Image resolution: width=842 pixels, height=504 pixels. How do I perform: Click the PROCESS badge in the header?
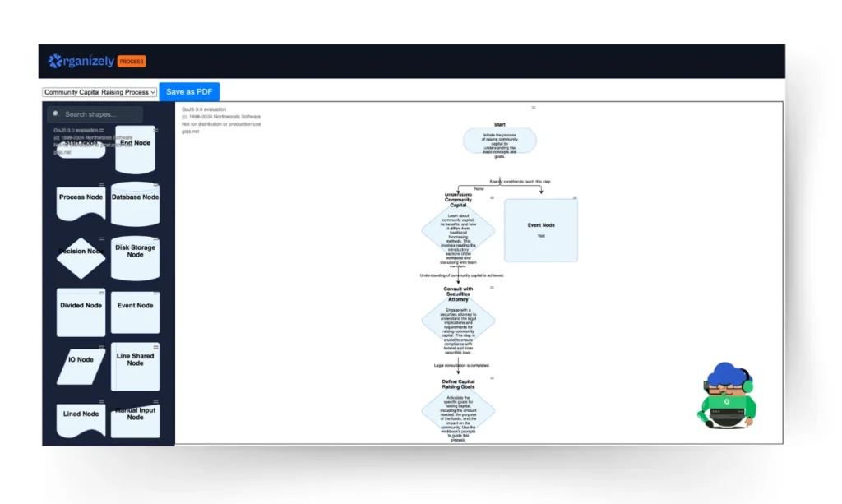(x=133, y=61)
